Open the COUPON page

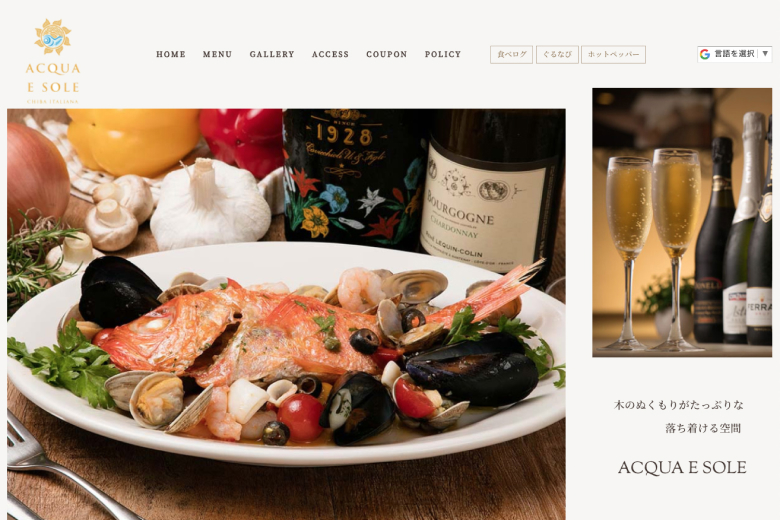click(x=387, y=54)
